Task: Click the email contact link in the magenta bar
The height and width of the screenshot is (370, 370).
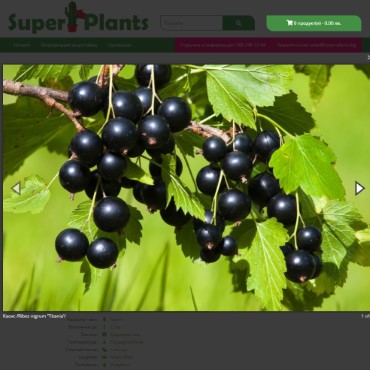Action: [316, 45]
